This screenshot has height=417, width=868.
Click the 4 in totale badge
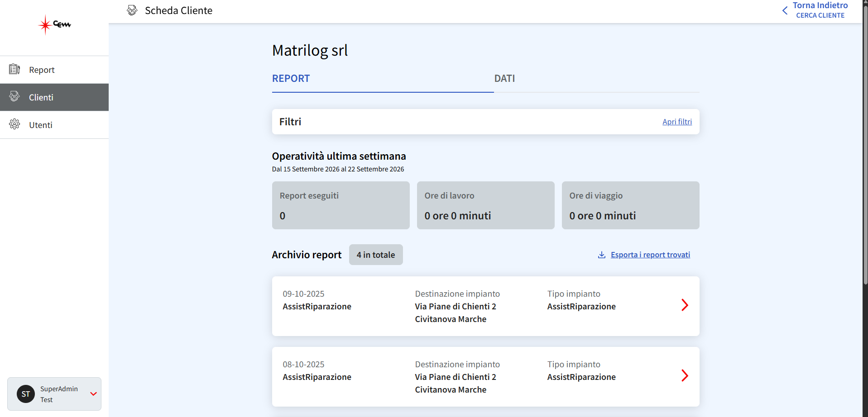tap(376, 255)
